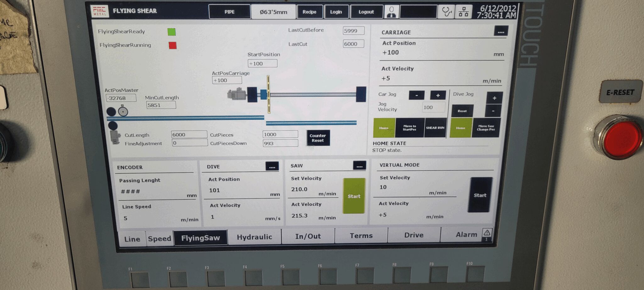Switch to the Hydraulic tab

point(254,237)
